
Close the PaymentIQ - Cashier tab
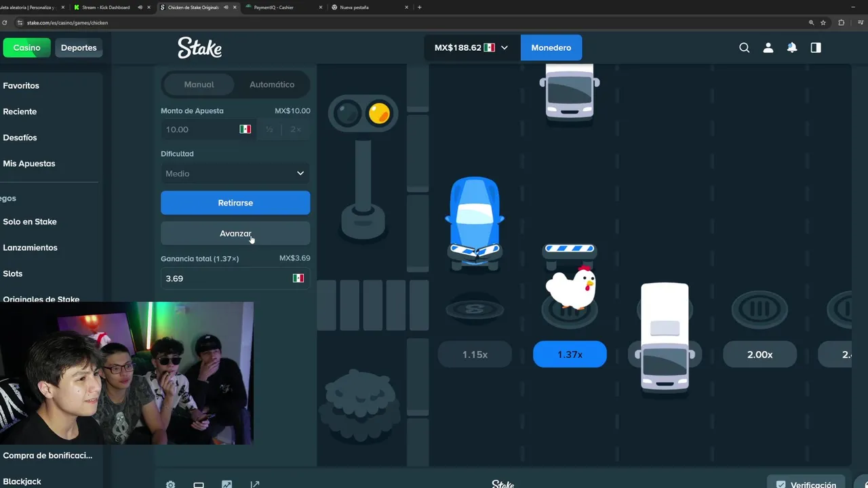(321, 7)
